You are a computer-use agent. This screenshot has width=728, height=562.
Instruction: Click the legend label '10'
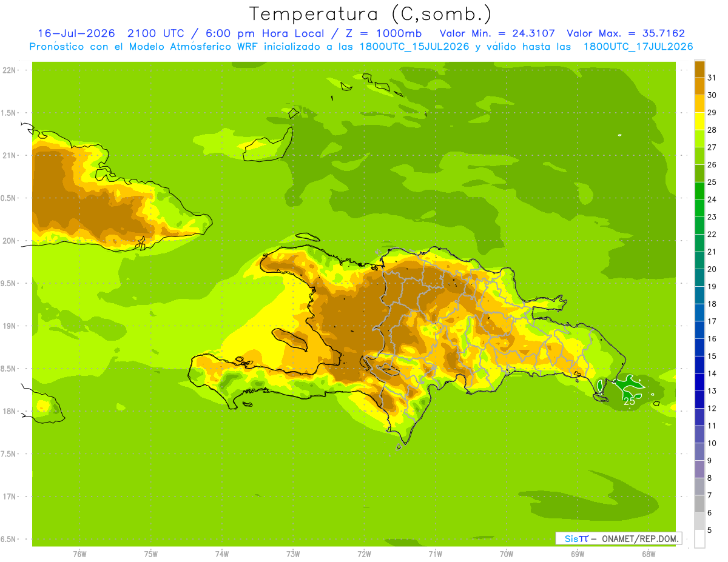[x=712, y=443]
